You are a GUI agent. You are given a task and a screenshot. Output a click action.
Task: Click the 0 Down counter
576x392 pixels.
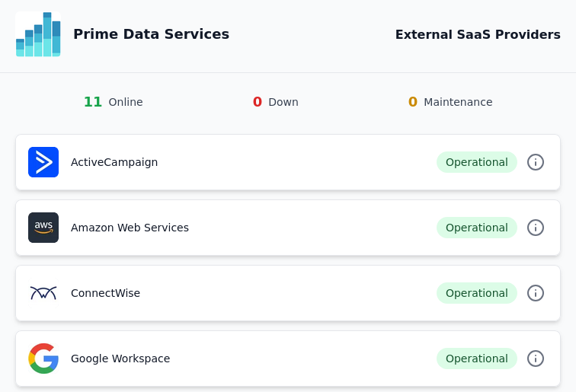point(276,102)
